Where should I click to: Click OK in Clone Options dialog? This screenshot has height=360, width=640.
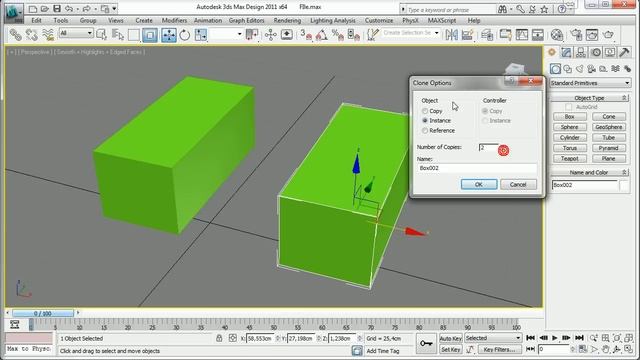[479, 184]
